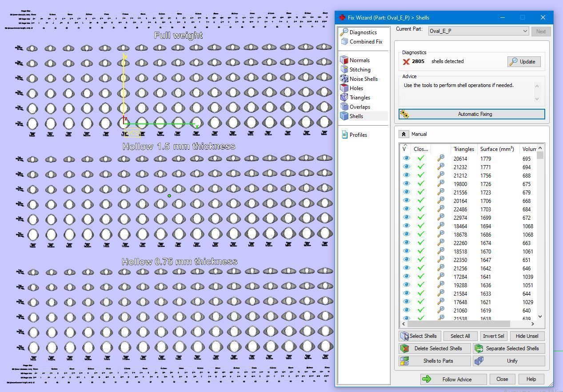
Task: Click the Update diagnostics button
Action: 524,62
